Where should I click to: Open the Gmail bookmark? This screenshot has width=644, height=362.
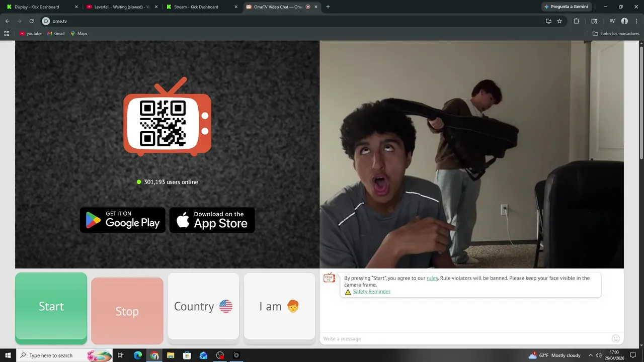coord(56,34)
